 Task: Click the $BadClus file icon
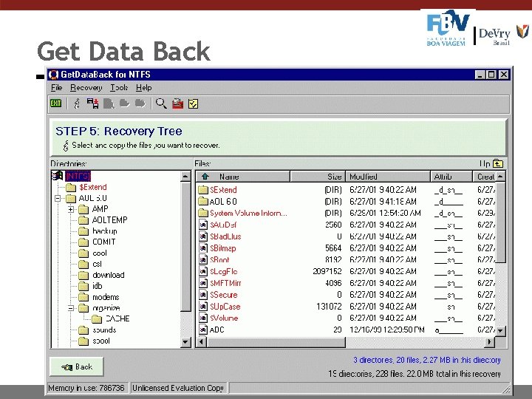point(203,236)
